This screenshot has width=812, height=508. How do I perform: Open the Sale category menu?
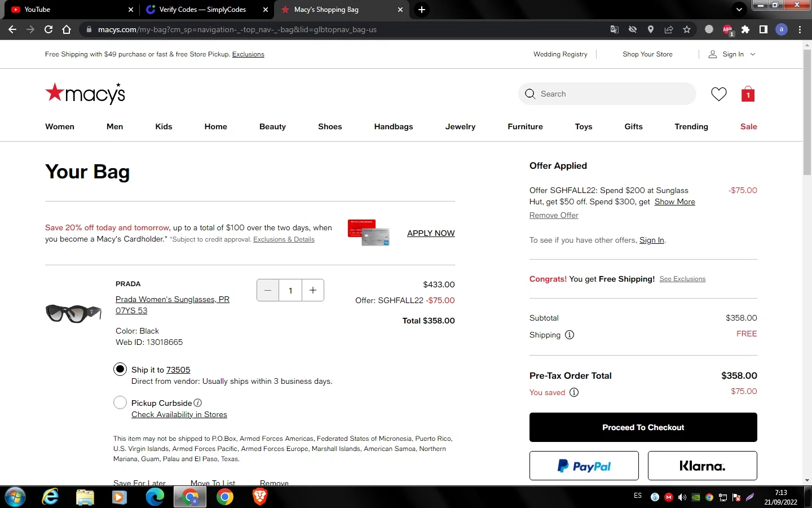pyautogui.click(x=749, y=126)
